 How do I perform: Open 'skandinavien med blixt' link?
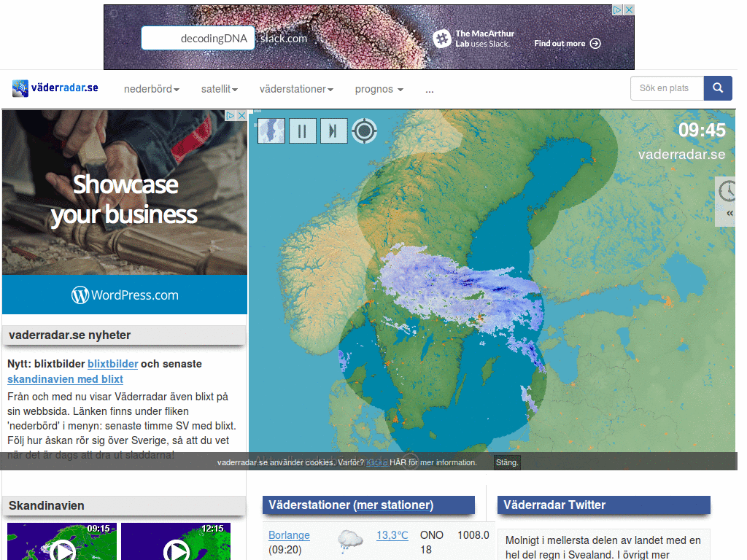click(x=65, y=379)
